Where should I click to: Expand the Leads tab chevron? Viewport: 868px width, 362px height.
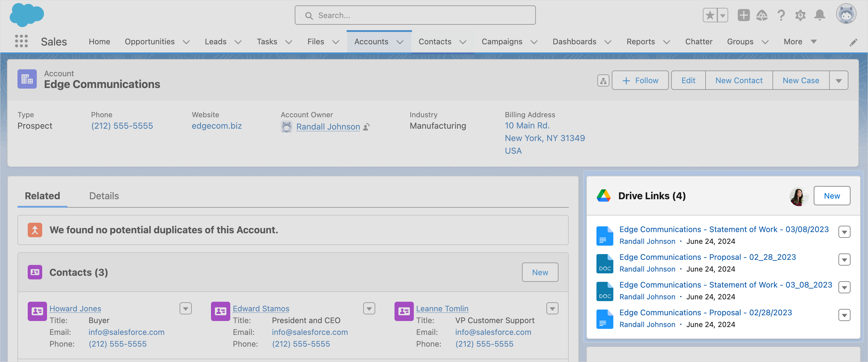pyautogui.click(x=238, y=42)
